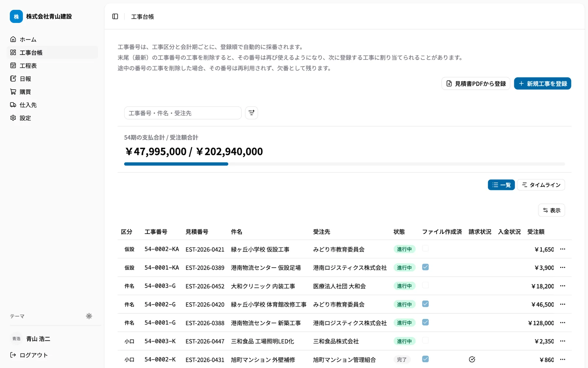588x368 pixels.
Task: Open 設定 in the sidebar
Action: [52, 118]
